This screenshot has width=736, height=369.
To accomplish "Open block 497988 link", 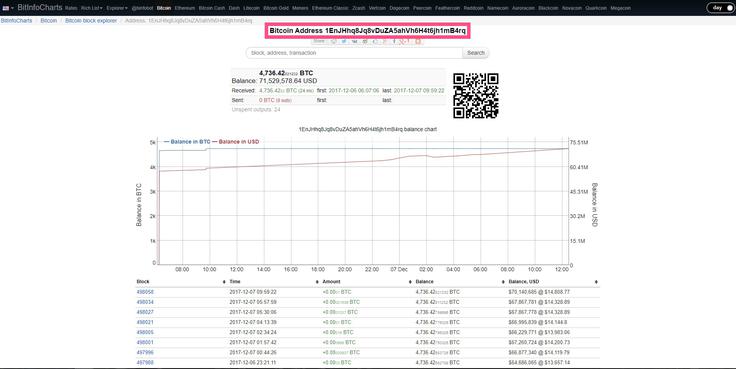I will tap(145, 362).
